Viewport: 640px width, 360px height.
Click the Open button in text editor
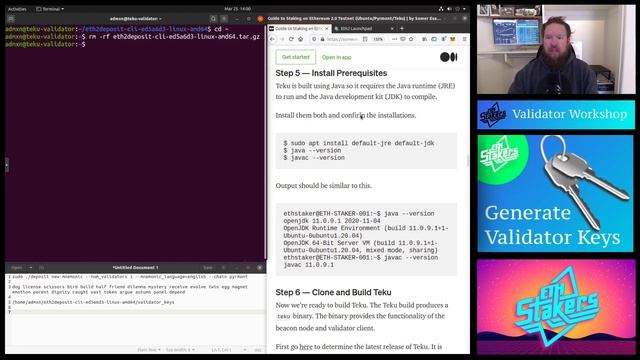coord(17,268)
